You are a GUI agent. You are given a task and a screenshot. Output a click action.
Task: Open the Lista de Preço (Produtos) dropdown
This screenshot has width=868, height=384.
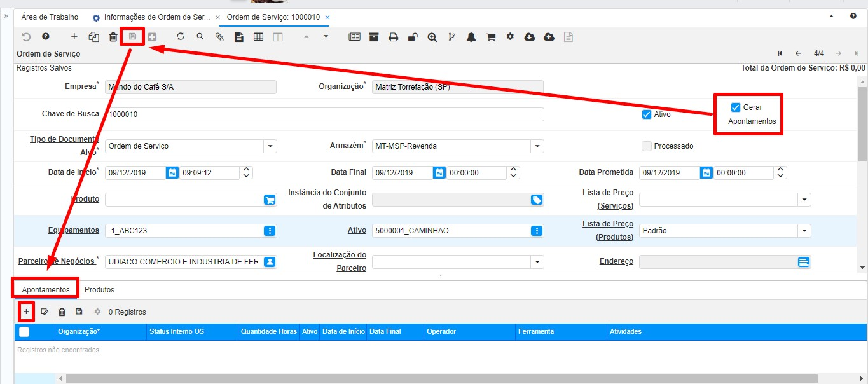pyautogui.click(x=804, y=231)
